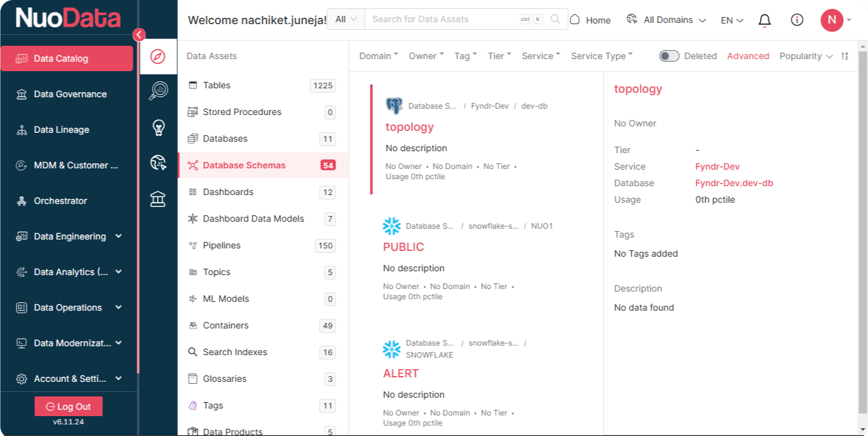Open the Service Type filter dropdown
This screenshot has width=868, height=439.
(602, 56)
